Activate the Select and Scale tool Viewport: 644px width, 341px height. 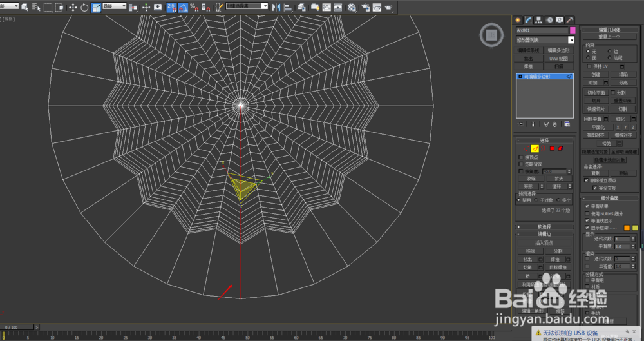point(96,7)
